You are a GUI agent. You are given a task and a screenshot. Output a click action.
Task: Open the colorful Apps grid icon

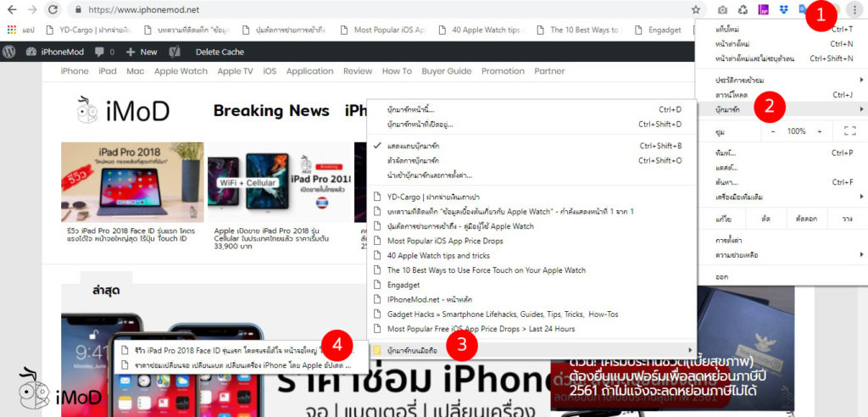12,30
